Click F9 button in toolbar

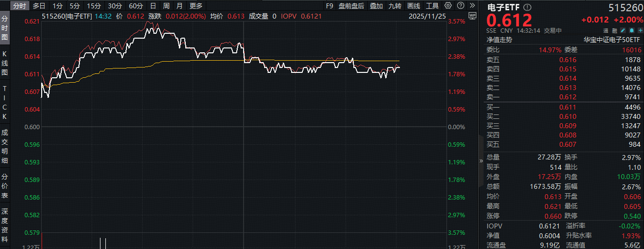329,6
